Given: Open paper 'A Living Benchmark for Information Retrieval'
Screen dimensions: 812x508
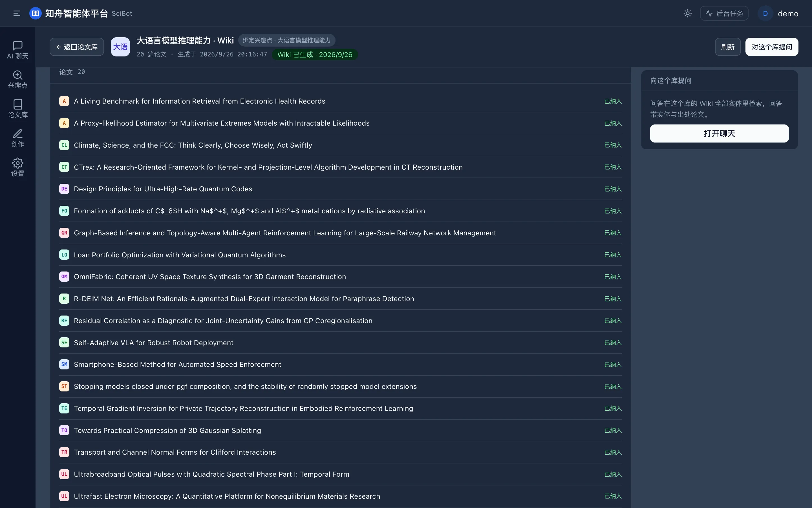Looking at the screenshot, I should (340, 101).
